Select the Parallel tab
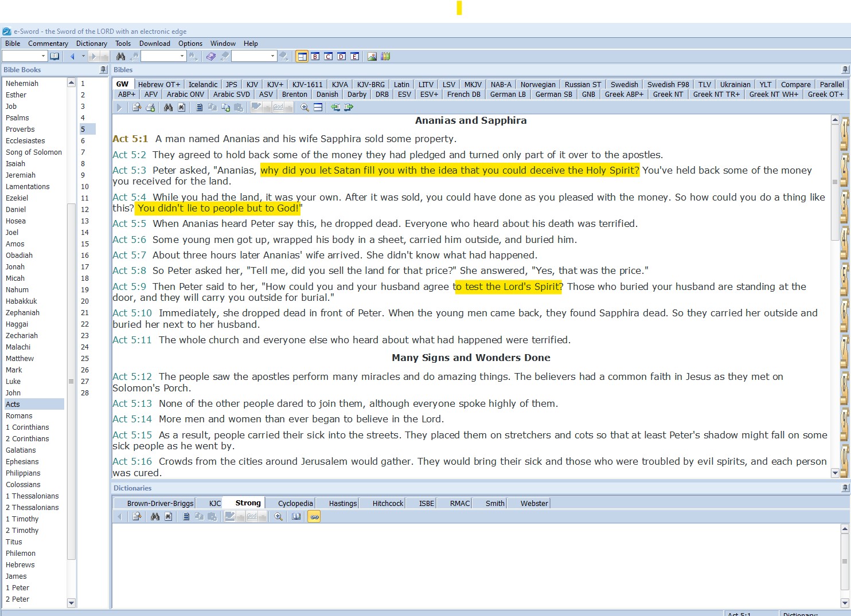This screenshot has height=616, width=851. click(x=832, y=84)
